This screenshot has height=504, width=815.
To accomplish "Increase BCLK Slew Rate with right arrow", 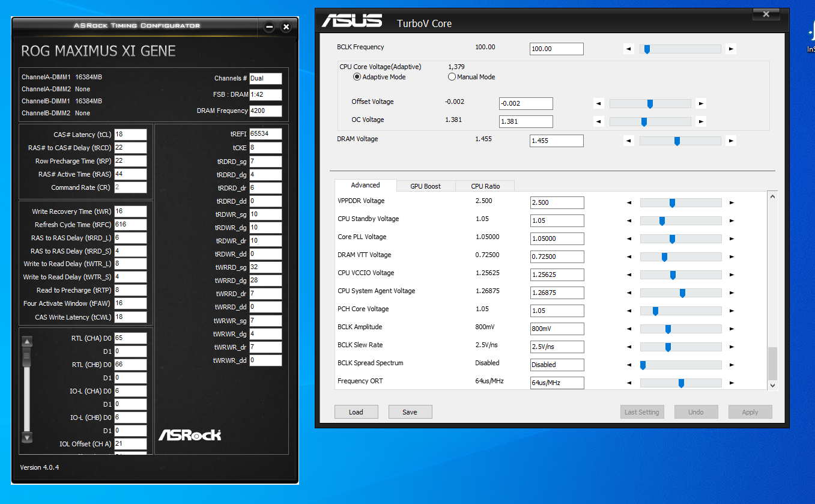I will click(732, 347).
